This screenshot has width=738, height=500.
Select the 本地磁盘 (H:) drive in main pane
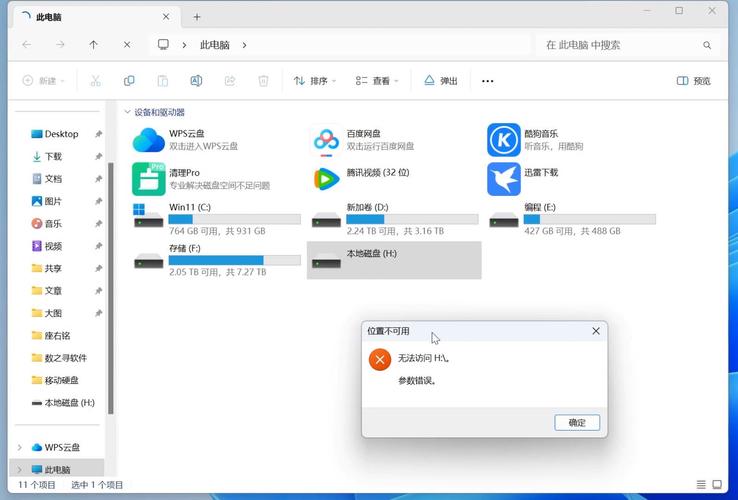[x=394, y=260]
